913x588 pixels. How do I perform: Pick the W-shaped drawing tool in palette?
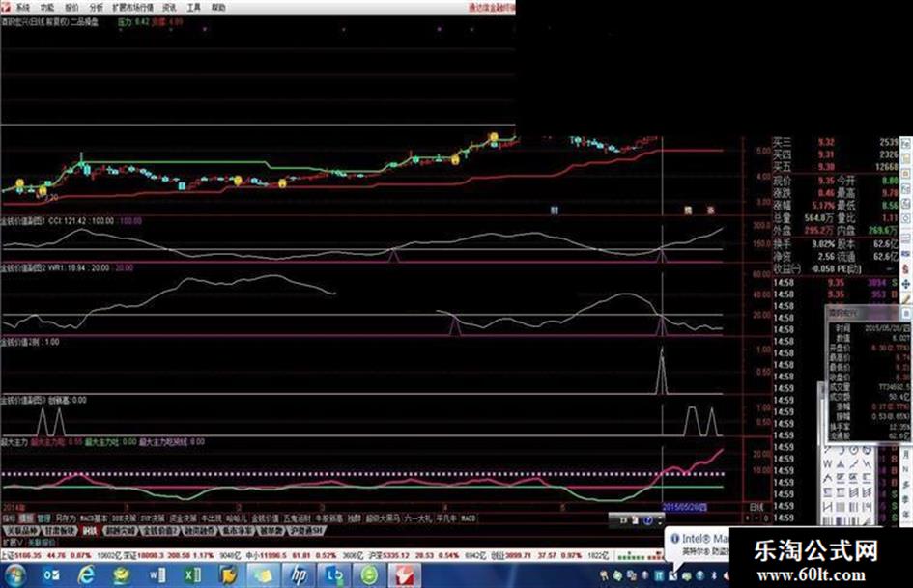click(827, 464)
